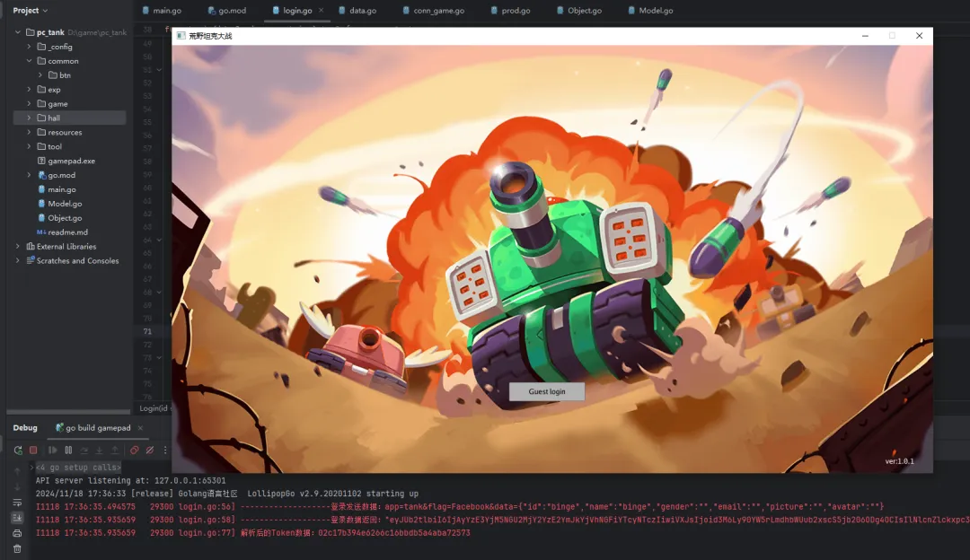Click the ver:1.0.1 label in game
Viewport: 970px width, 560px height.
click(899, 461)
